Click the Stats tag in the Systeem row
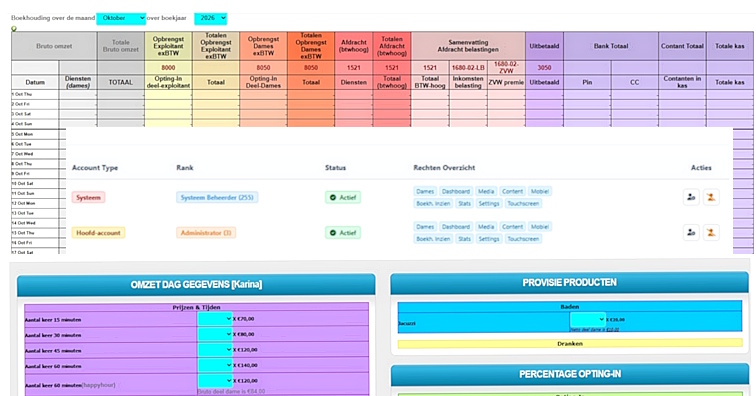This screenshot has height=396, width=756. coord(464,204)
